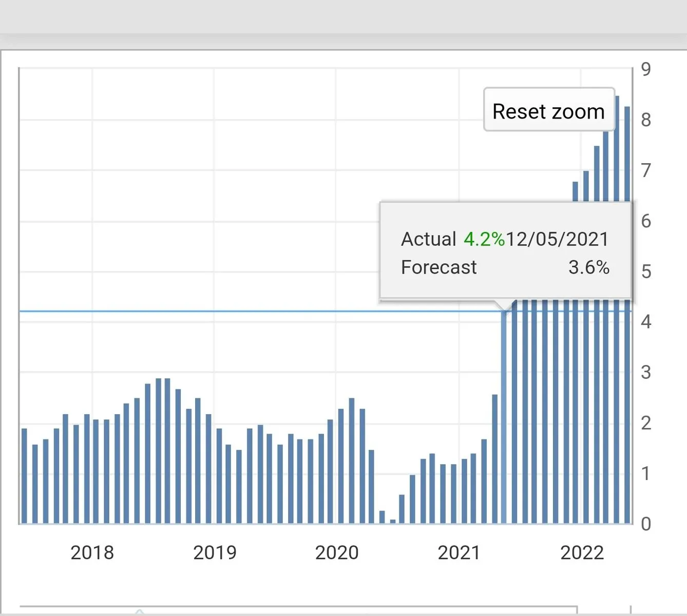The height and width of the screenshot is (616, 687).
Task: Click the Forecast label in the tooltip
Action: coord(438,267)
